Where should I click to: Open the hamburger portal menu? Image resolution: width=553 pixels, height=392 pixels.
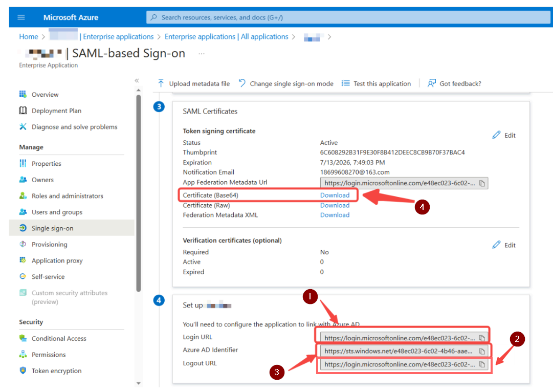(x=21, y=17)
